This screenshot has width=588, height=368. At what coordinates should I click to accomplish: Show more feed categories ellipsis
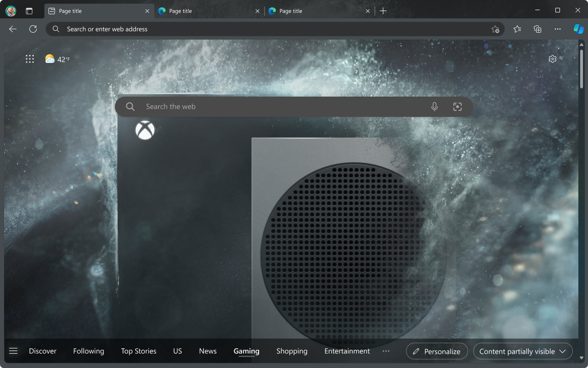pyautogui.click(x=386, y=351)
